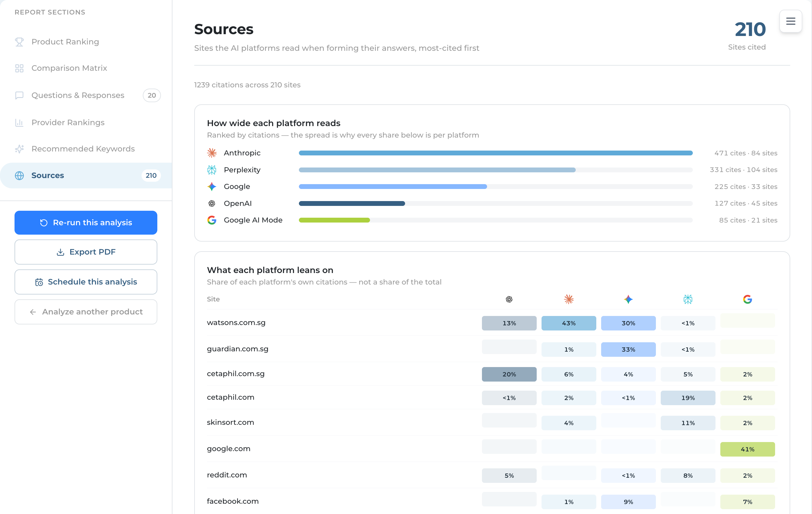Click the 41% cell in google.com row

tap(748, 449)
